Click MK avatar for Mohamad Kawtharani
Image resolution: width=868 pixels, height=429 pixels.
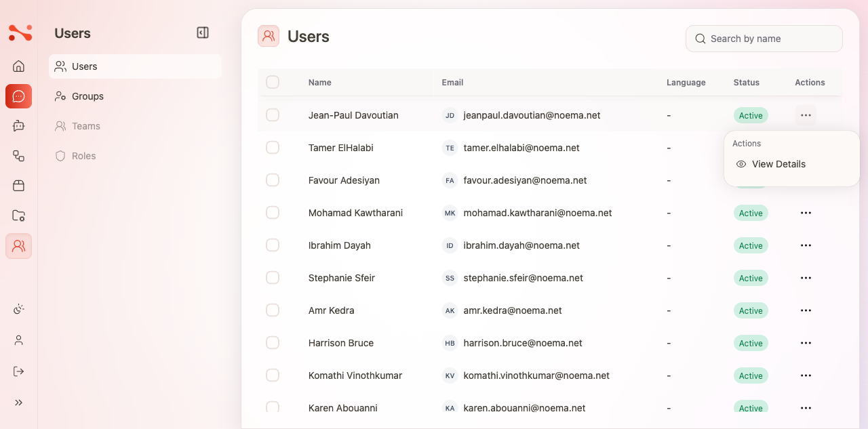450,213
